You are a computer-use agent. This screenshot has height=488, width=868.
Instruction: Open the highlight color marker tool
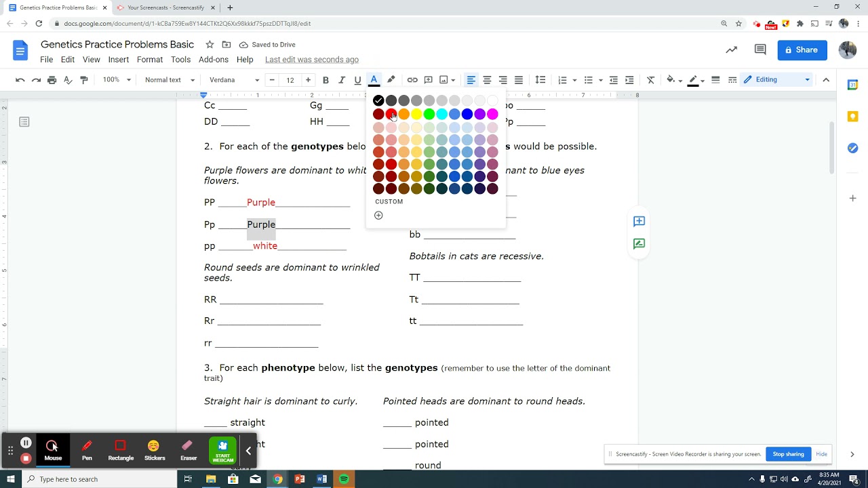click(x=391, y=80)
